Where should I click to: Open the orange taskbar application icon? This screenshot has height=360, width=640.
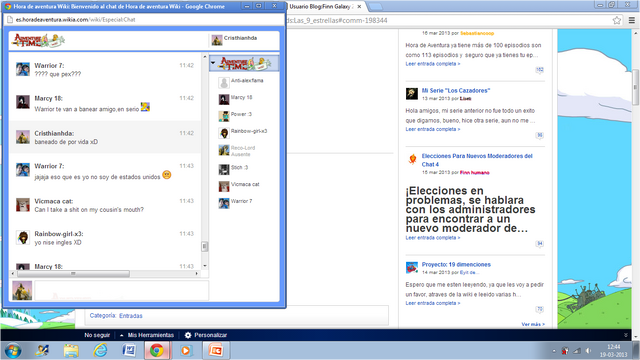(215, 351)
